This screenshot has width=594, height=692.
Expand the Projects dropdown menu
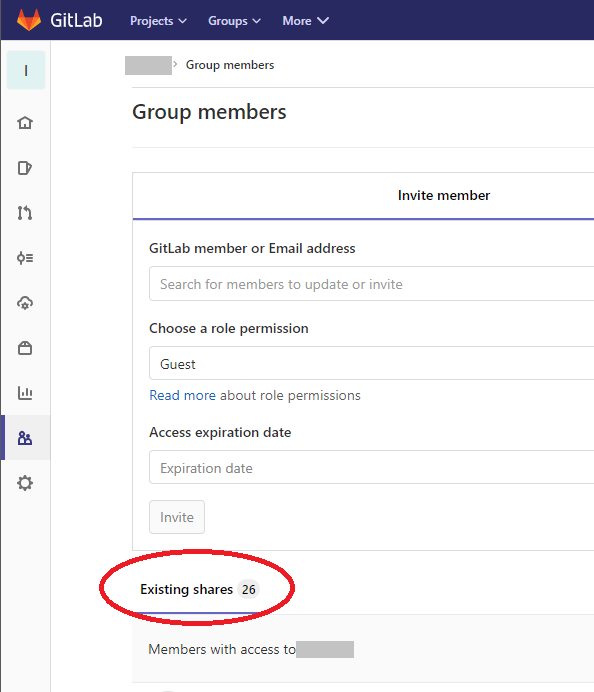158,21
